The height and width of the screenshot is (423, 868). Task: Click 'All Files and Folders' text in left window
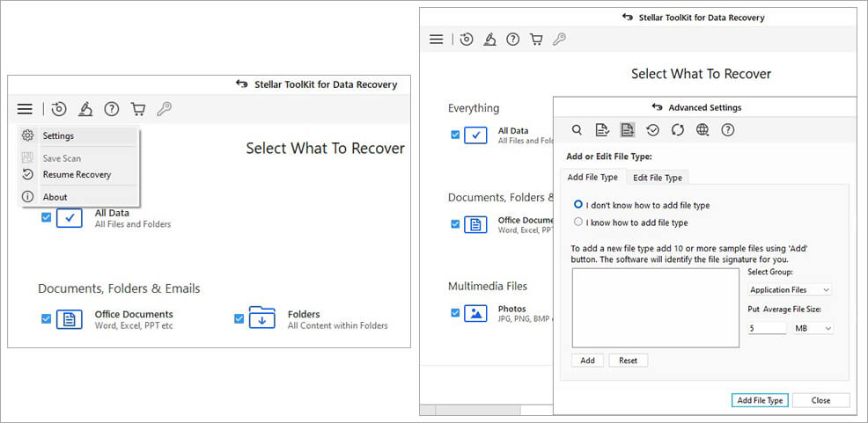pos(133,224)
